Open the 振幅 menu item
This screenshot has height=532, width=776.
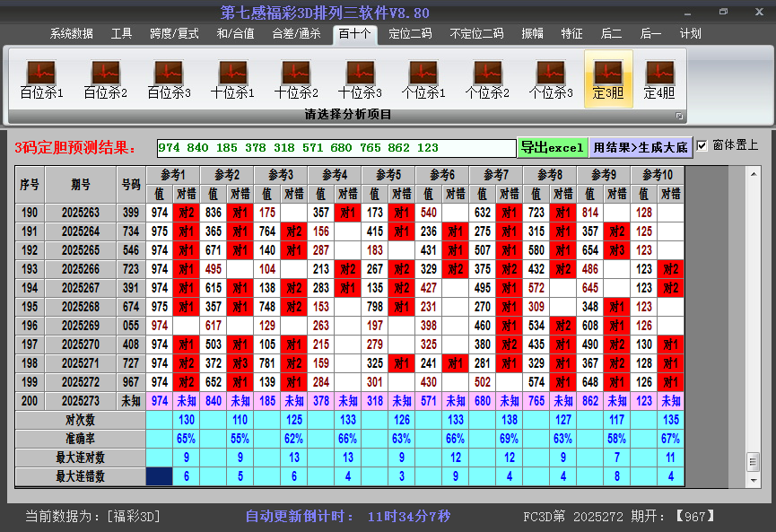(x=535, y=33)
